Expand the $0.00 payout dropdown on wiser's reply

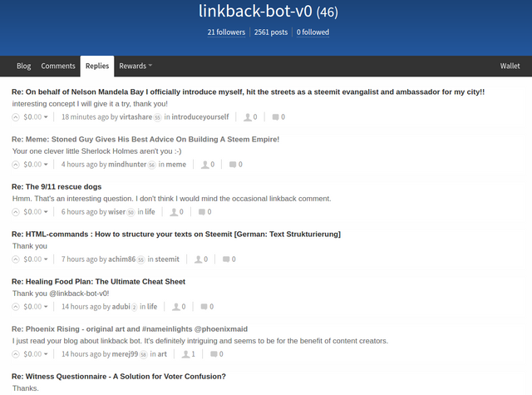point(35,212)
